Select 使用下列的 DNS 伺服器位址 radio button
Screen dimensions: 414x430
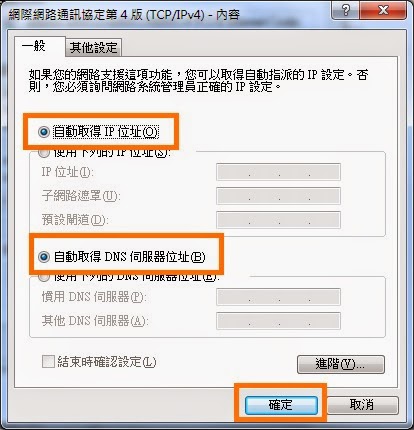[44, 278]
